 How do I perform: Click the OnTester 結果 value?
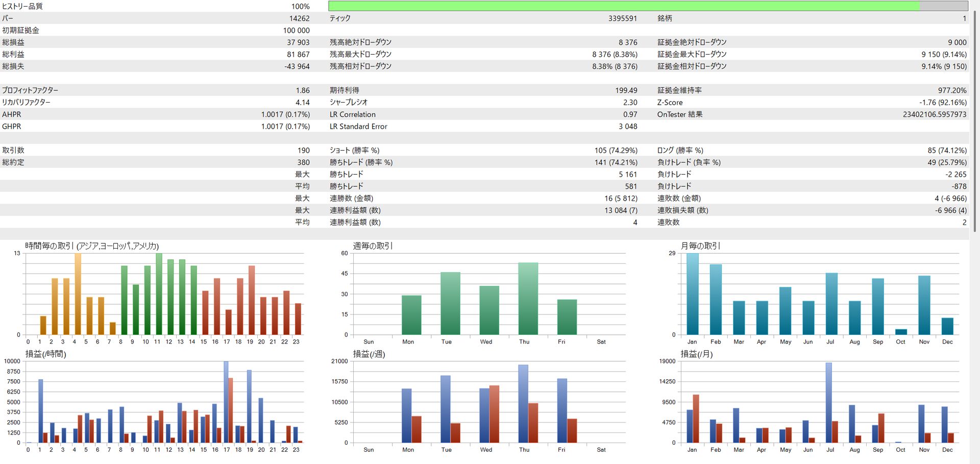tap(934, 114)
